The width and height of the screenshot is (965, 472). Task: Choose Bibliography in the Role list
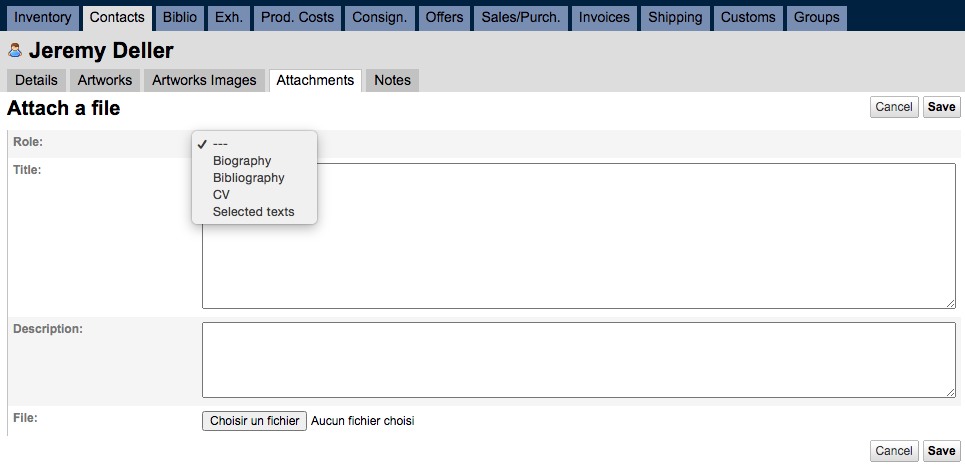(x=249, y=178)
